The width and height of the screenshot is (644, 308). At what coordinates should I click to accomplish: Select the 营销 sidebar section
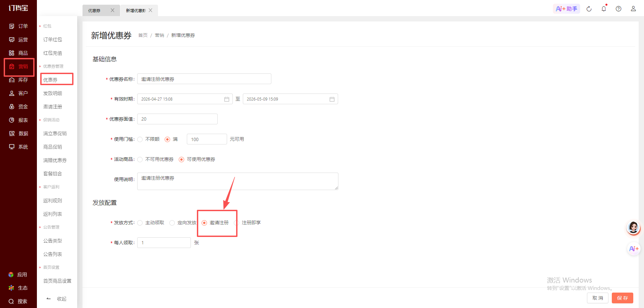18,66
